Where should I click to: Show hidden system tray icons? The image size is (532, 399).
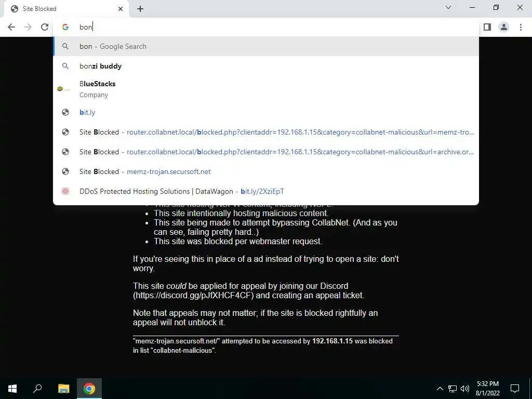(x=440, y=389)
